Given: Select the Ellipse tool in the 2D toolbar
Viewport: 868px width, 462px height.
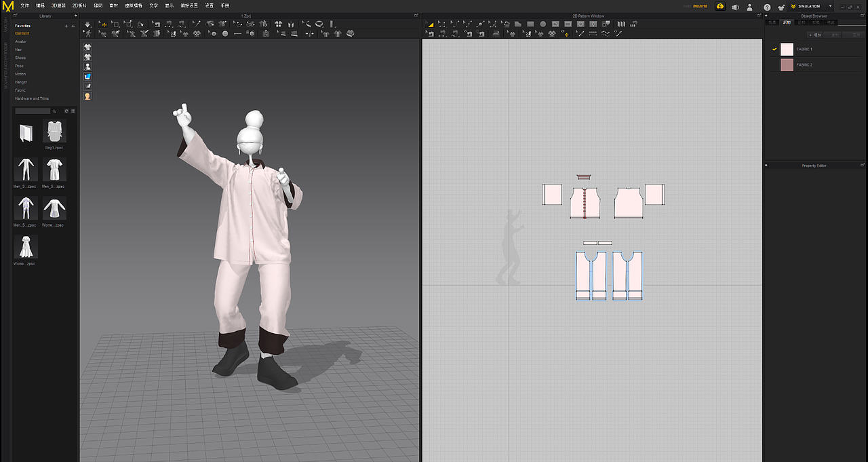Looking at the screenshot, I should point(543,24).
